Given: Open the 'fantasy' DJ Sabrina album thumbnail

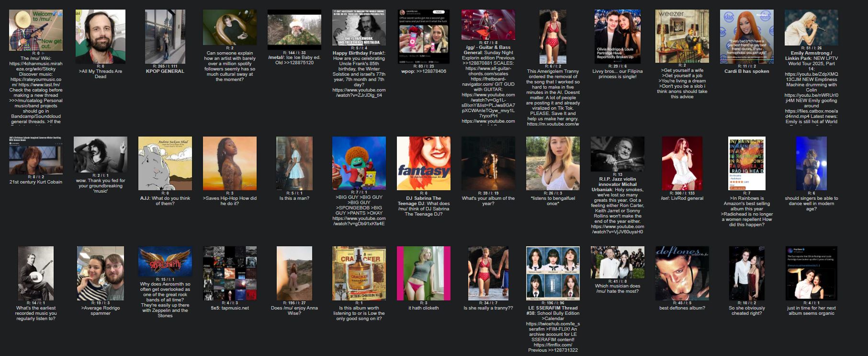Looking at the screenshot, I should (424, 163).
